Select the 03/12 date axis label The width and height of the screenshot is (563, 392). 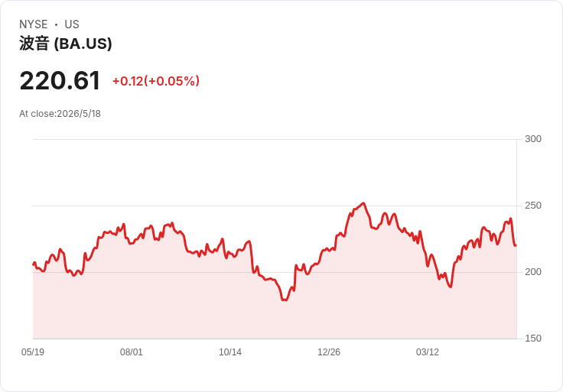[x=428, y=352]
